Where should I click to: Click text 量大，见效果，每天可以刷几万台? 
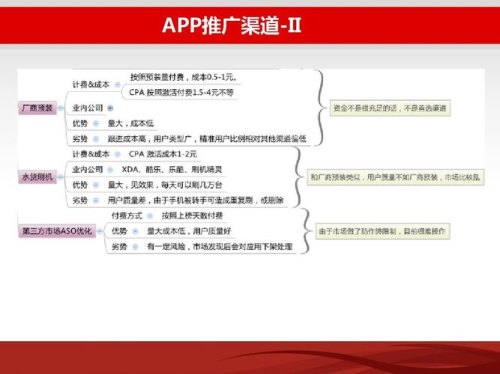[x=165, y=185]
